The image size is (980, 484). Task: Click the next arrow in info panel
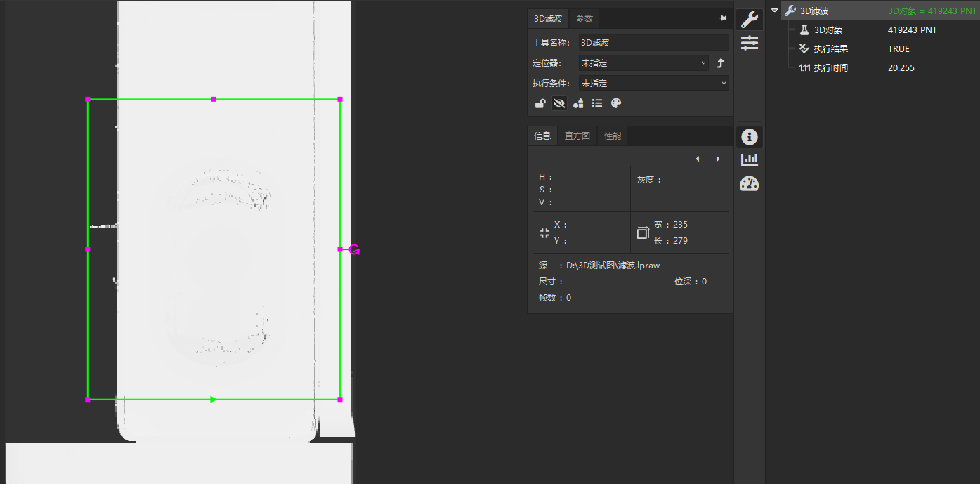(x=718, y=159)
